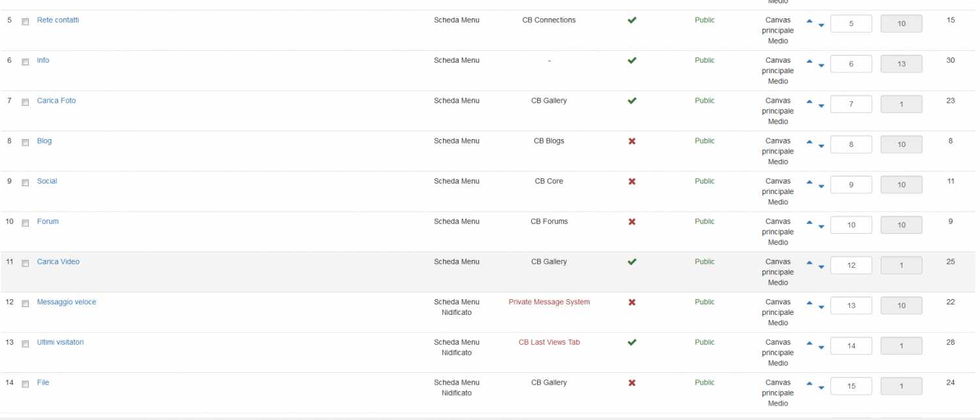980x420 pixels.
Task: Unpublish Carica Video via green checkmark
Action: [632, 262]
